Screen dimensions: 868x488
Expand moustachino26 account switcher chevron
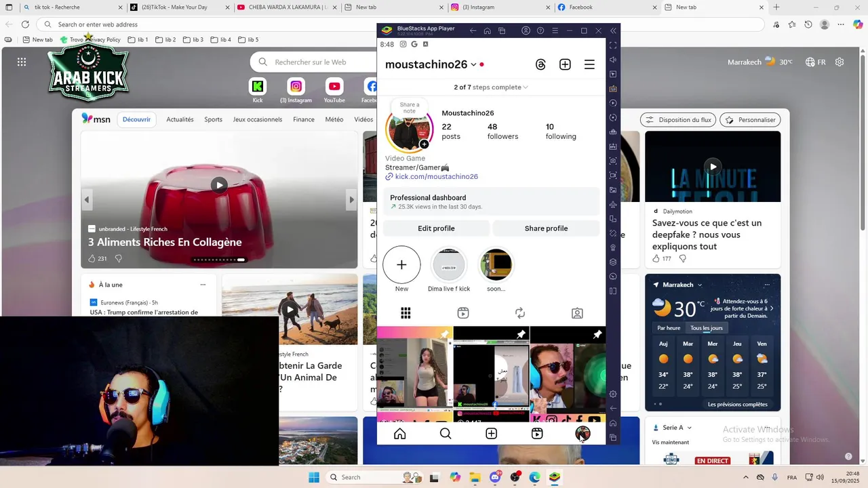point(473,65)
